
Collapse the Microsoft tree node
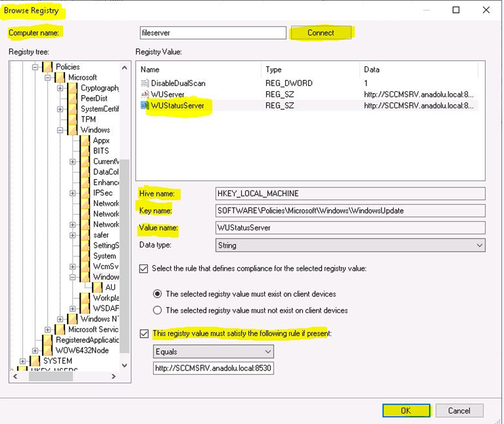pyautogui.click(x=48, y=78)
